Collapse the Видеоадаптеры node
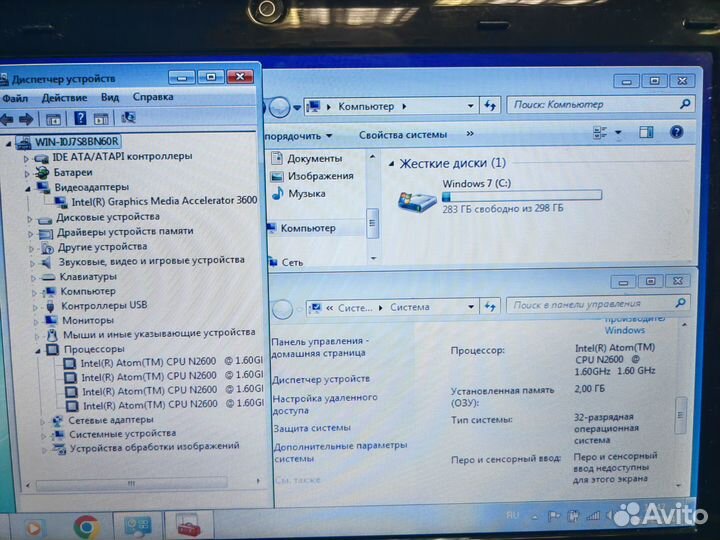Image resolution: width=720 pixels, height=540 pixels. [28, 188]
